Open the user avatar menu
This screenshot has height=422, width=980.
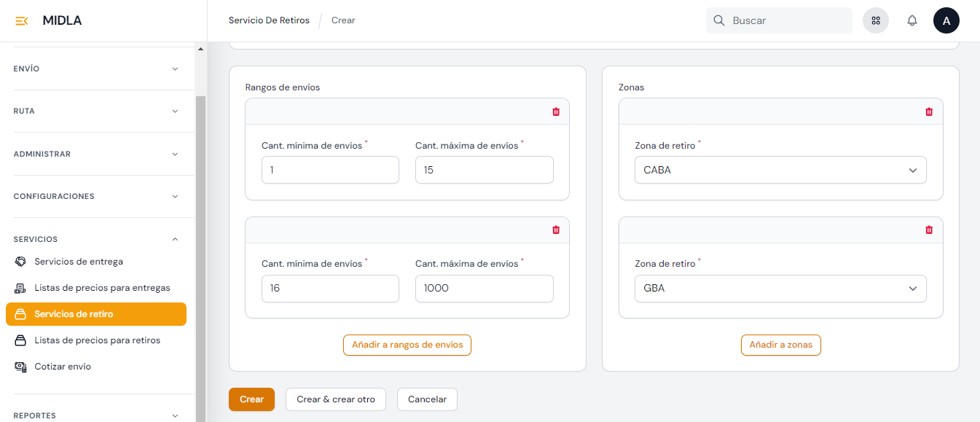(946, 20)
